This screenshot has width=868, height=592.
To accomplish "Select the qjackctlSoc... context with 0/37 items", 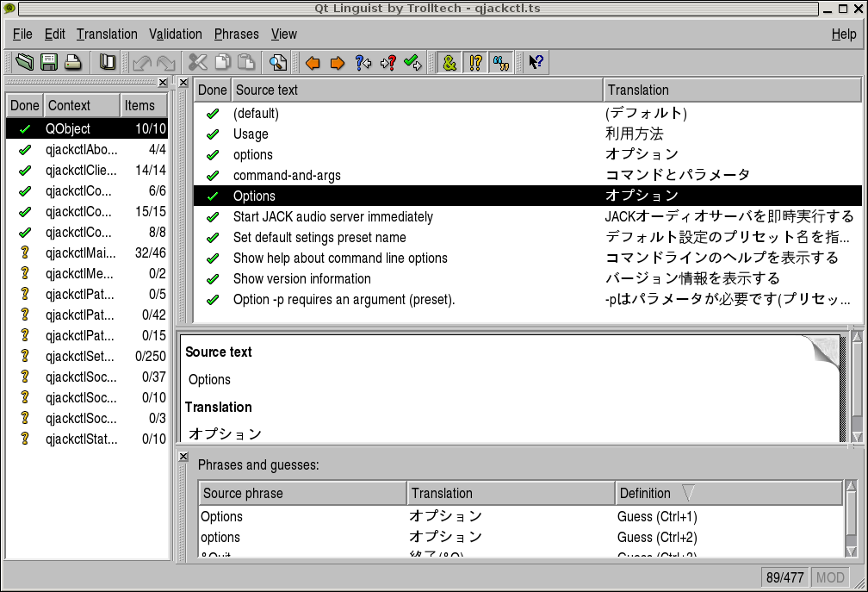I will click(87, 377).
